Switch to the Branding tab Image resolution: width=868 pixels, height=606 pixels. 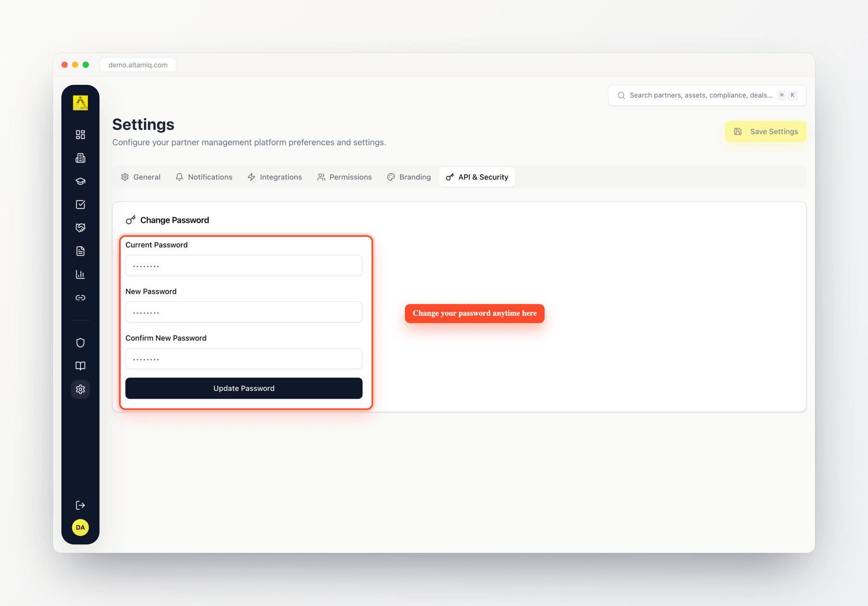[409, 177]
